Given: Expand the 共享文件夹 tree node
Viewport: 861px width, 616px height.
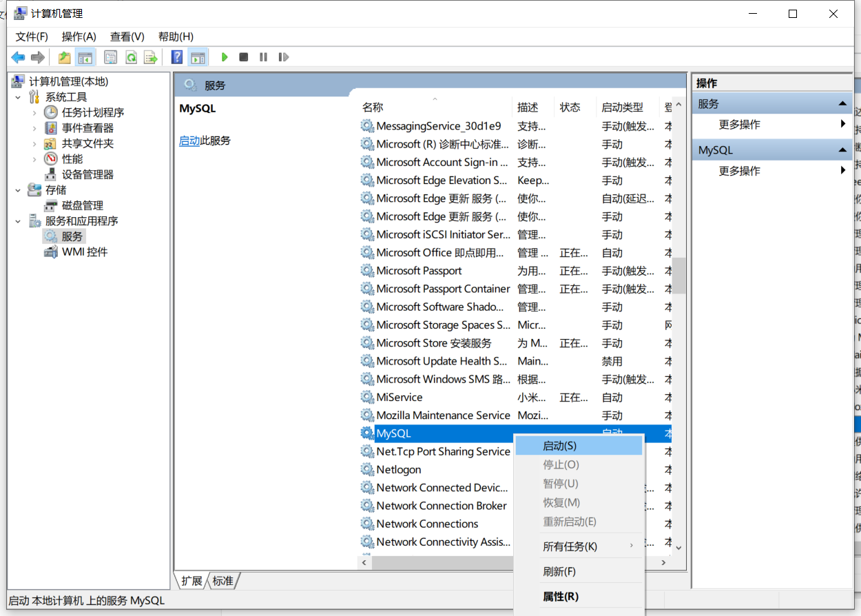Looking at the screenshot, I should click(34, 143).
